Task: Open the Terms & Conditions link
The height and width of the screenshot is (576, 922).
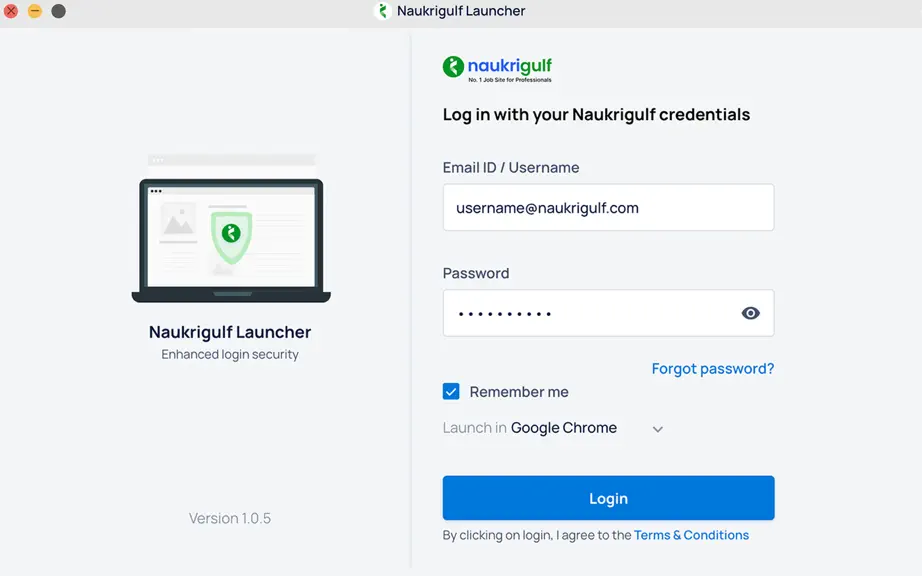Action: click(x=692, y=535)
